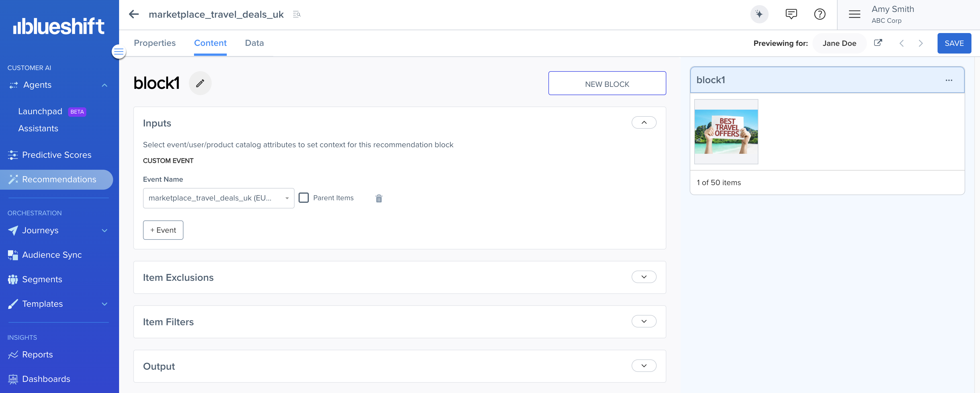Expand the Item Exclusions section
Viewport: 980px width, 393px height.
644,277
